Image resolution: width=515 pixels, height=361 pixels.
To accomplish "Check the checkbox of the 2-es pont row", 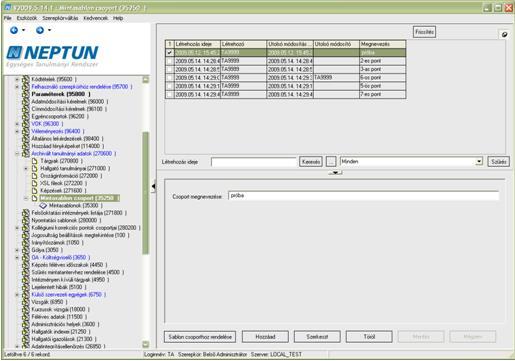I will point(170,61).
